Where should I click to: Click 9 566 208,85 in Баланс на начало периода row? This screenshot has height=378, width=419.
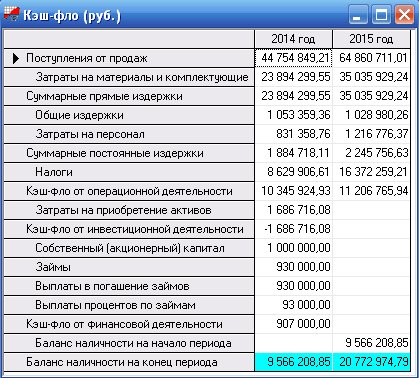pos(371,343)
